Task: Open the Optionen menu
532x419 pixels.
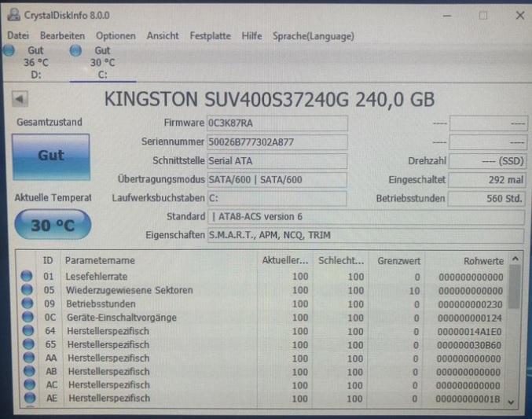Action: [x=116, y=36]
